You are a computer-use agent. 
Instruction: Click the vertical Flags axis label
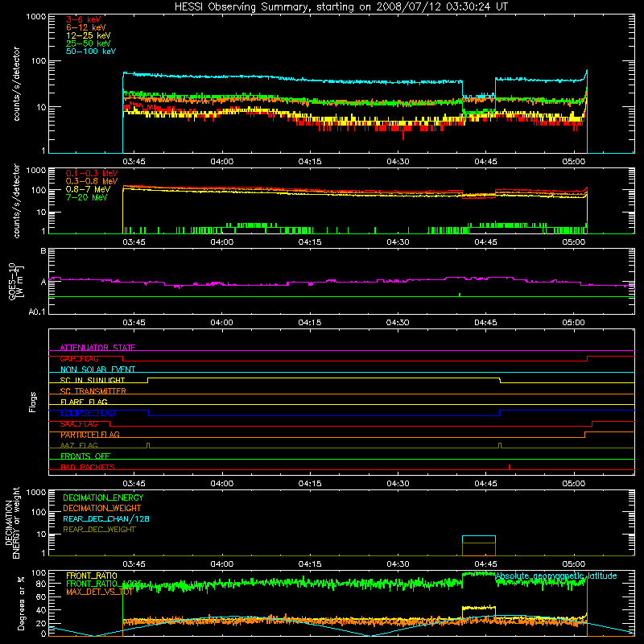[x=33, y=402]
